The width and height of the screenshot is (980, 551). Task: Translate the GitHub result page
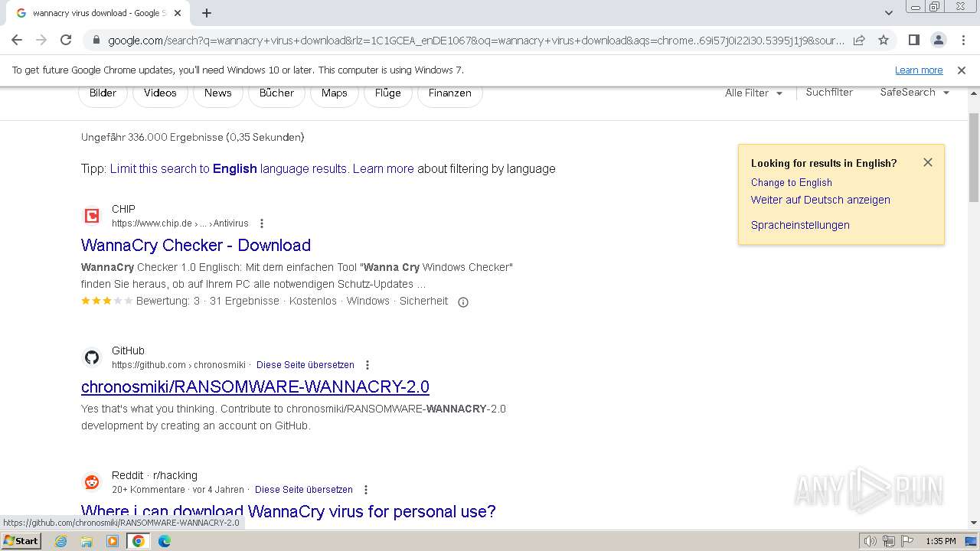(305, 365)
